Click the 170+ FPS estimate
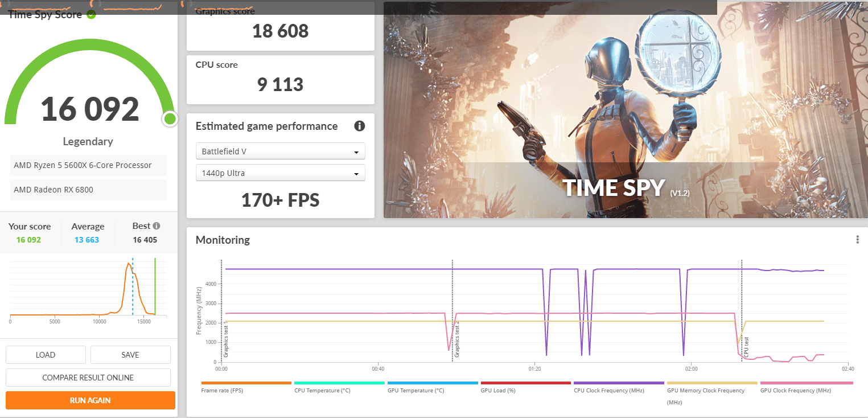Screen dimensions: 868x418 click(281, 200)
